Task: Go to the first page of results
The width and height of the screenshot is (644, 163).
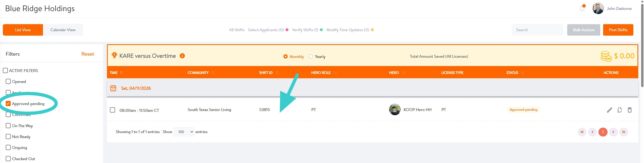Action: pyautogui.click(x=582, y=132)
